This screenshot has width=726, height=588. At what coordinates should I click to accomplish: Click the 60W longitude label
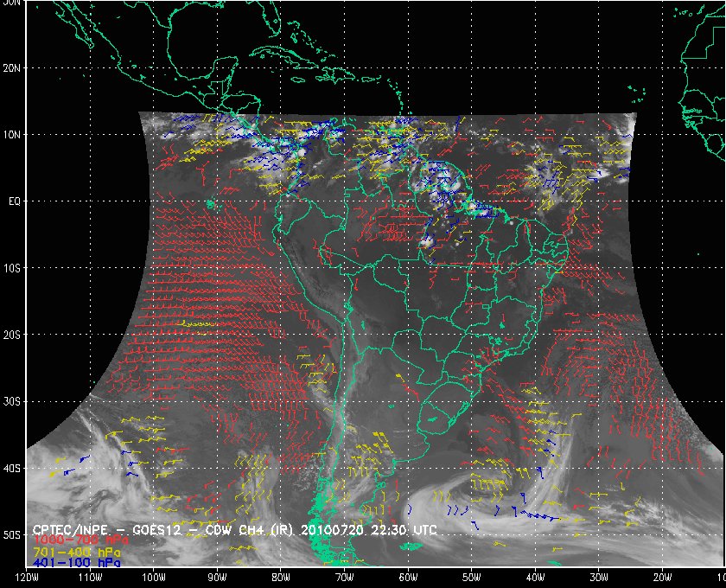pyautogui.click(x=408, y=577)
